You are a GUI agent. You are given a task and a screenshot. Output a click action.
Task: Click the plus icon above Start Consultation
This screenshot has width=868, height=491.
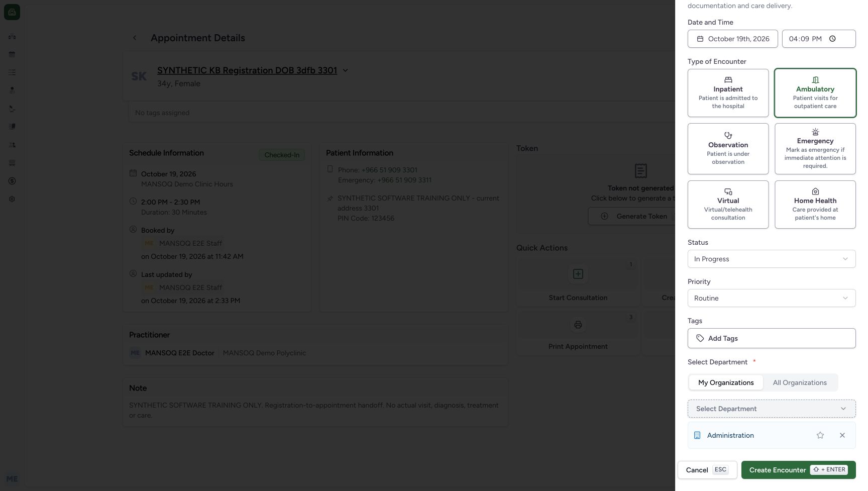(578, 274)
